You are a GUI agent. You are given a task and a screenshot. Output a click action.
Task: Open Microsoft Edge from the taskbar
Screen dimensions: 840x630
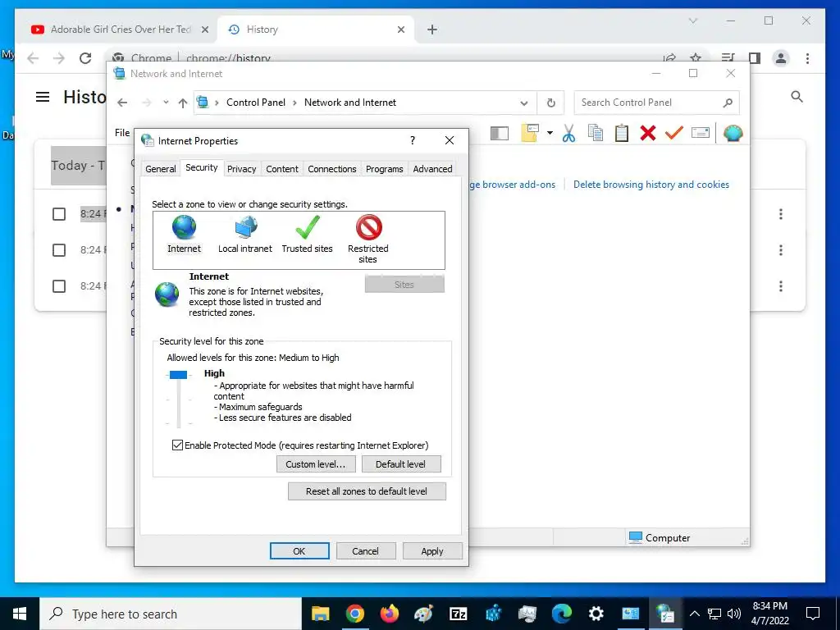(x=561, y=614)
